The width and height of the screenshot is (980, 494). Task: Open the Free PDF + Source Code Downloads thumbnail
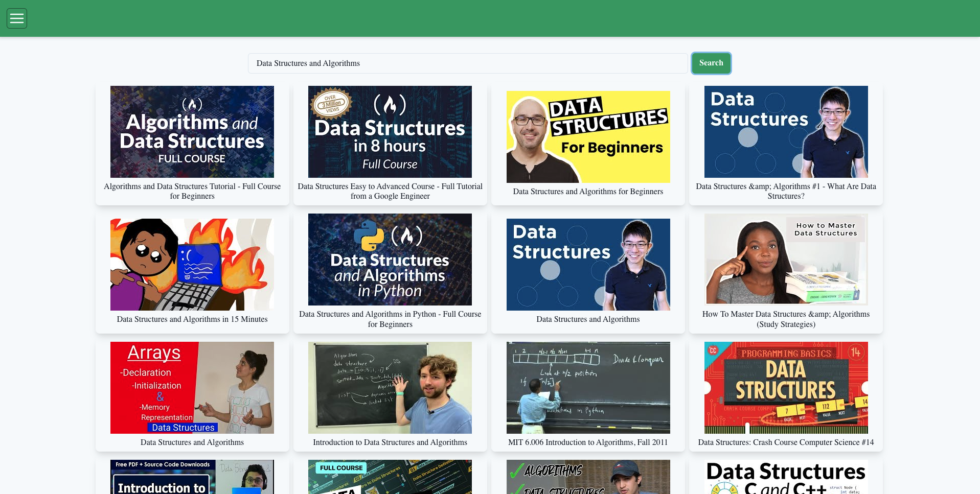coord(192,477)
